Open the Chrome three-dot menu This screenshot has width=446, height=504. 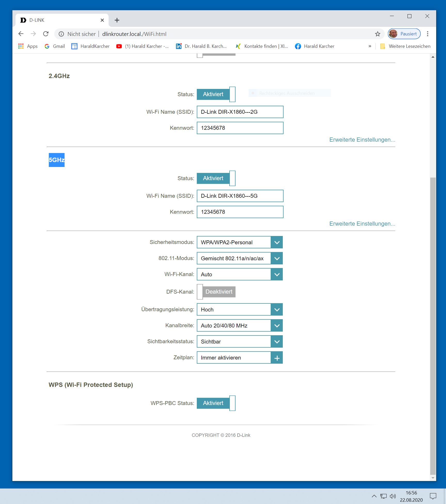click(x=428, y=34)
